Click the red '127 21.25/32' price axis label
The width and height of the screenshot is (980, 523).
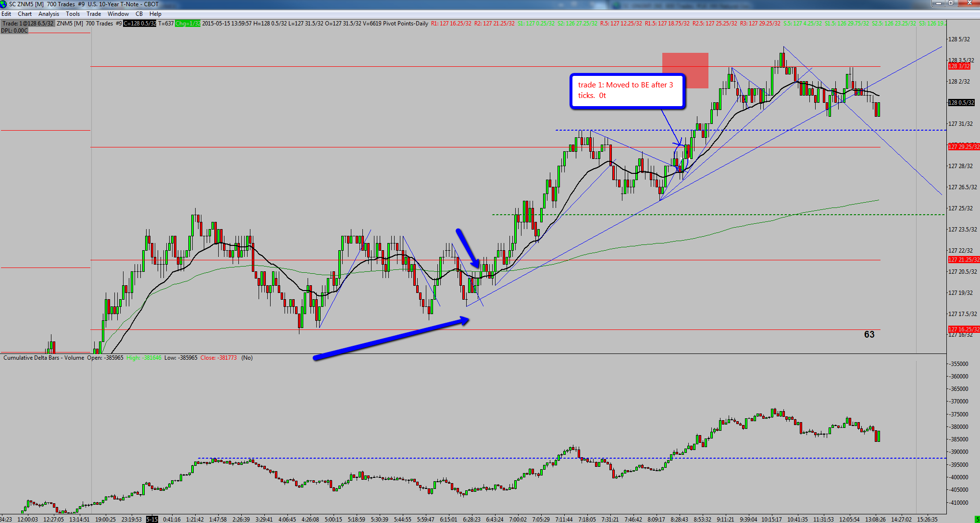963,260
